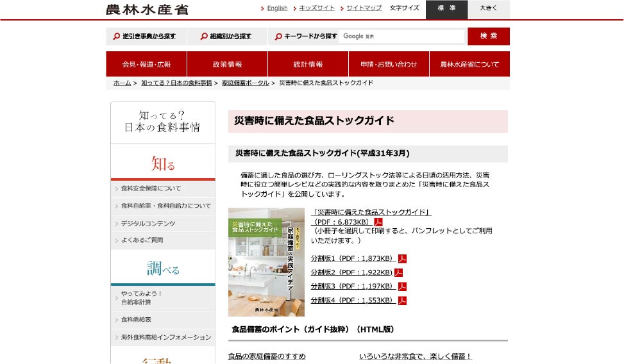Open デジタルコンテンツ in sidebar
Image resolution: width=624 pixels, height=364 pixels.
(163, 224)
